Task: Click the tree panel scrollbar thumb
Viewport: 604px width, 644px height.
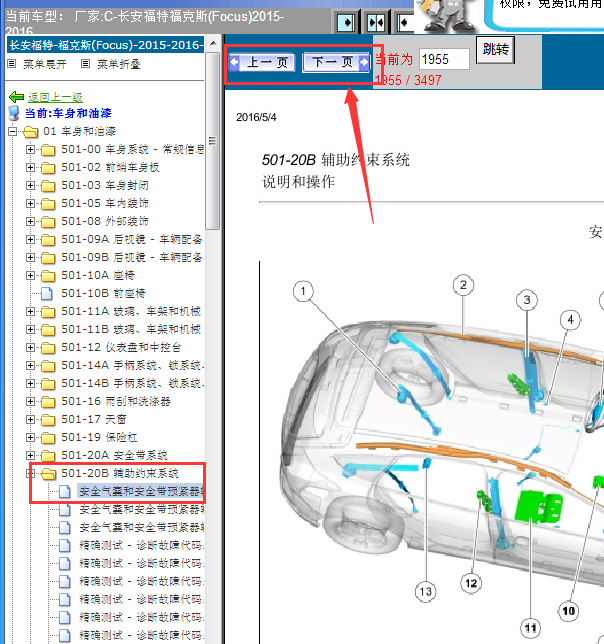Action: point(213,140)
